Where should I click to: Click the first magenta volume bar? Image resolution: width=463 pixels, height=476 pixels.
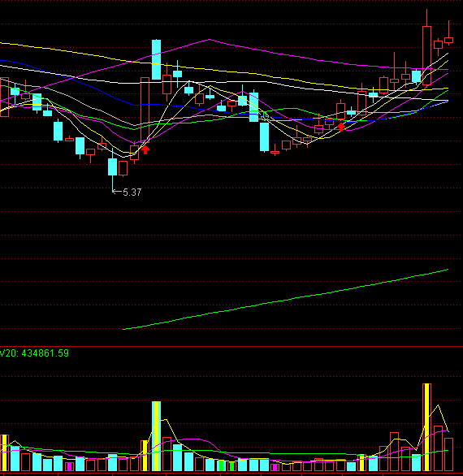click(70, 466)
